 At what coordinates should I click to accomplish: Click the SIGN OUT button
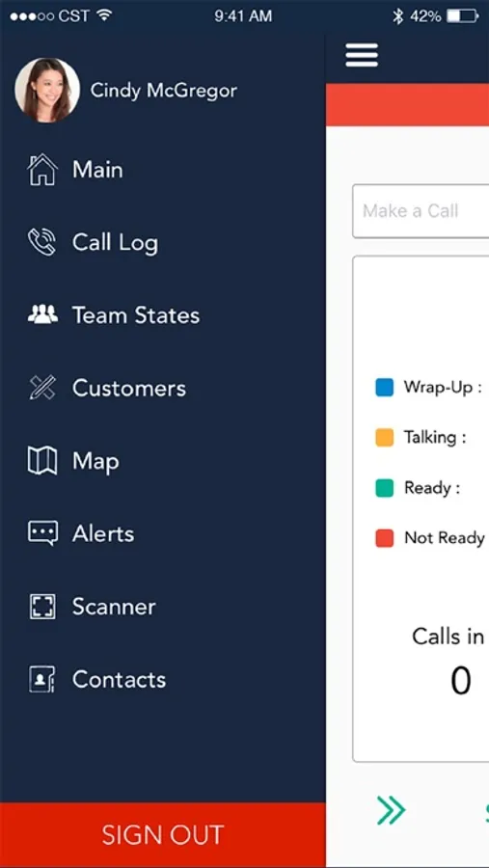[x=163, y=835]
